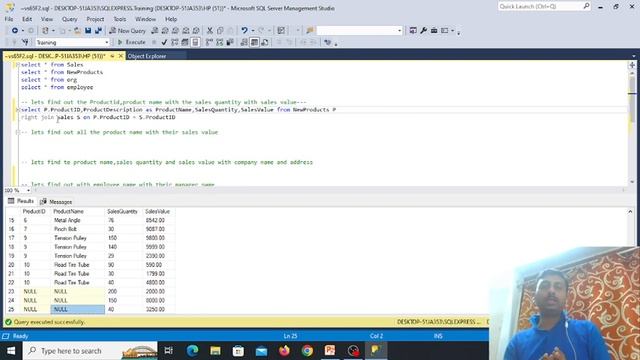This screenshot has width=640, height=360.
Task: Open the Toolbox icon in the toolbar
Action: [434, 31]
